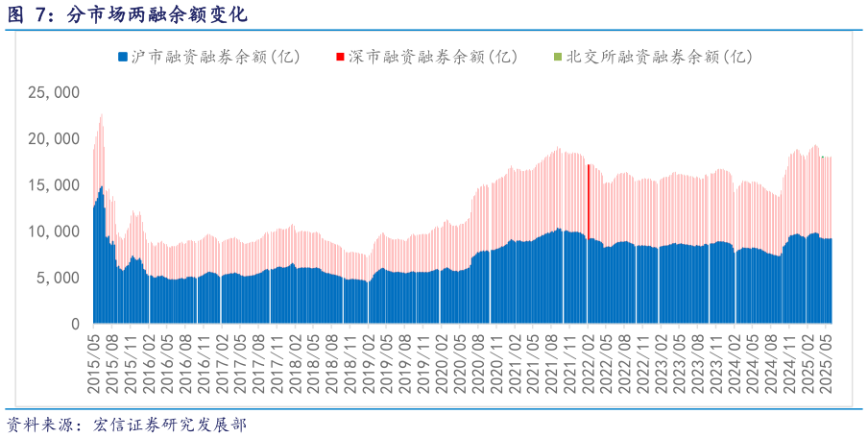Select the 2020/05 x-axis date label
Image resolution: width=868 pixels, height=438 pixels.
point(461,363)
